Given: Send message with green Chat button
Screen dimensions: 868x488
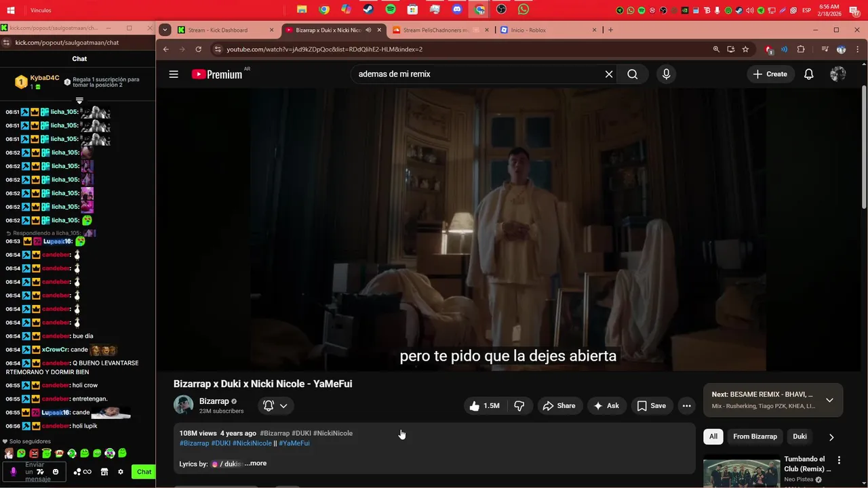Looking at the screenshot, I should click(144, 472).
